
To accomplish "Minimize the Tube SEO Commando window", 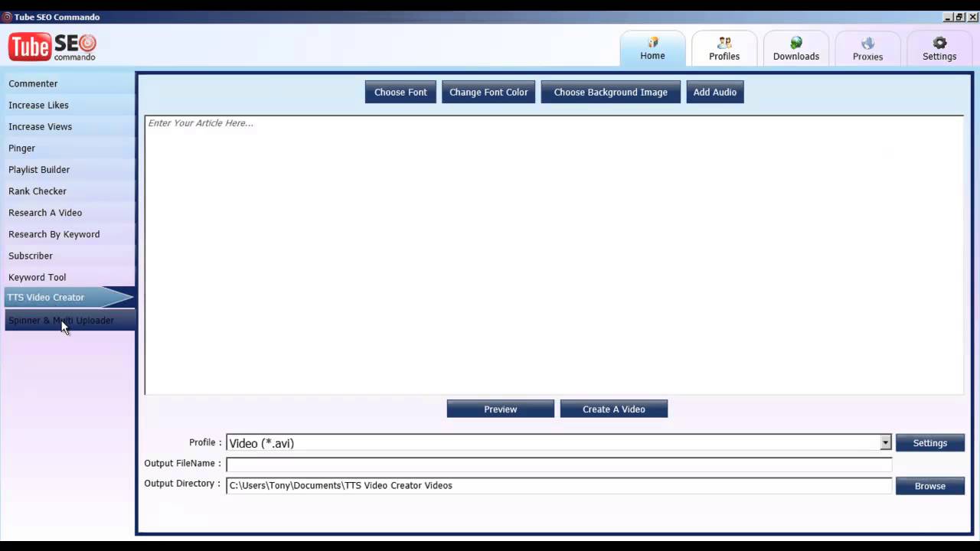I will (948, 17).
